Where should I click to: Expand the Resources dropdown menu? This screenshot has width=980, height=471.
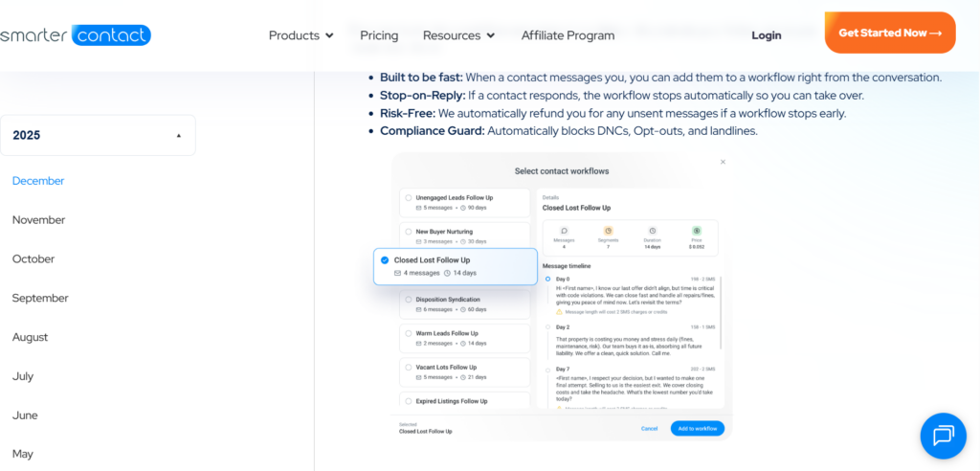[x=458, y=35]
